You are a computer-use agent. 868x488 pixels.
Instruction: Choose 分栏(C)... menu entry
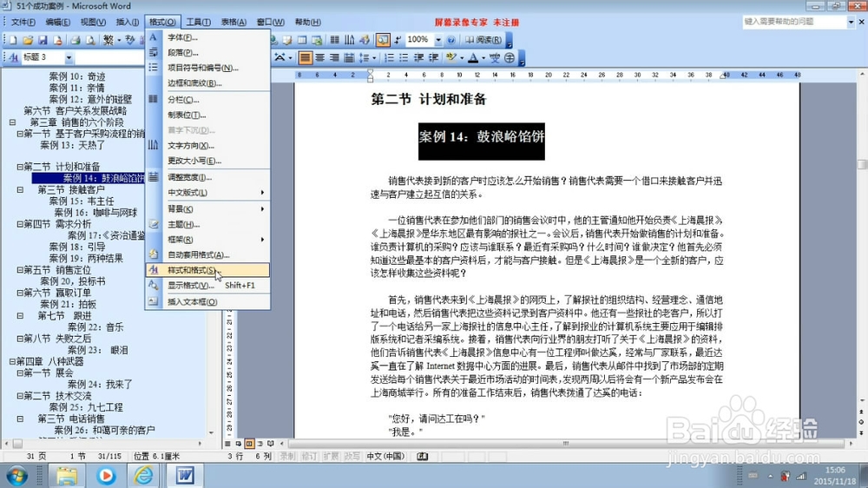point(207,100)
